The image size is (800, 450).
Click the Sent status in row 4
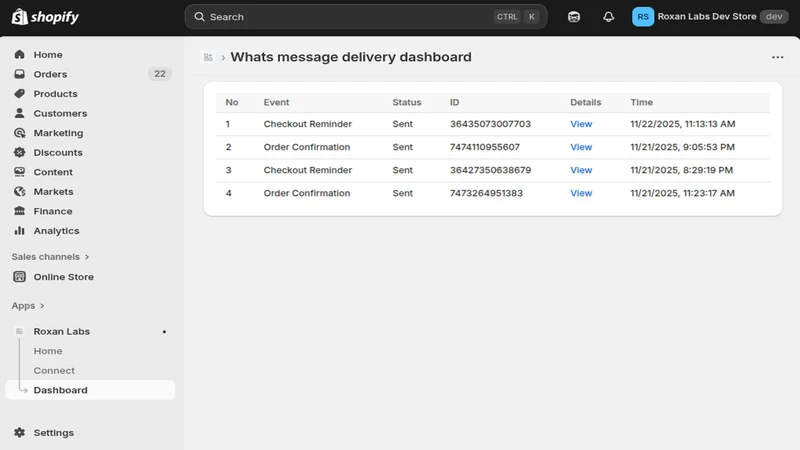click(x=402, y=193)
